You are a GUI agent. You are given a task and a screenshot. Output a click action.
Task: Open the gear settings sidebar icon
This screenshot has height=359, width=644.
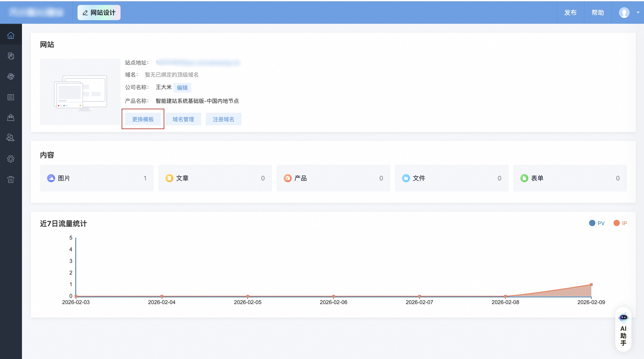[x=11, y=159]
